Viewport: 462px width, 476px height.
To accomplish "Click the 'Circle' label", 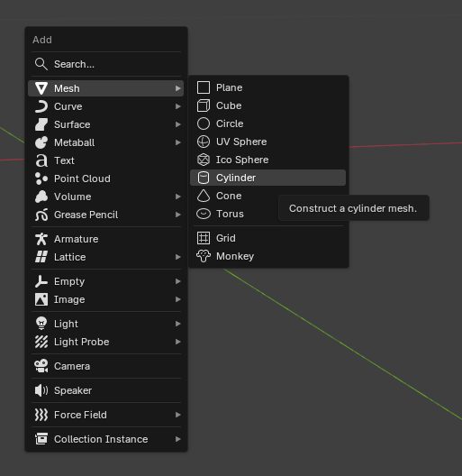I will (x=230, y=124).
